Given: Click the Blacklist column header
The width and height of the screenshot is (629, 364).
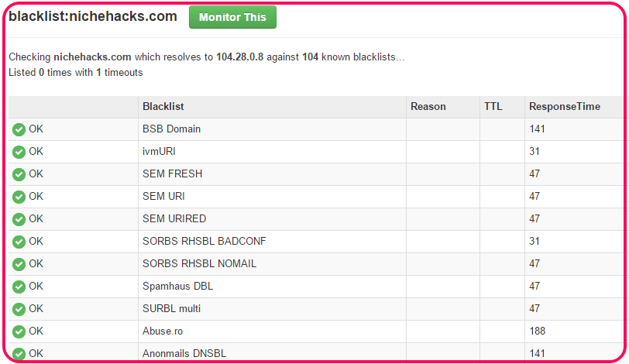Looking at the screenshot, I should [163, 107].
